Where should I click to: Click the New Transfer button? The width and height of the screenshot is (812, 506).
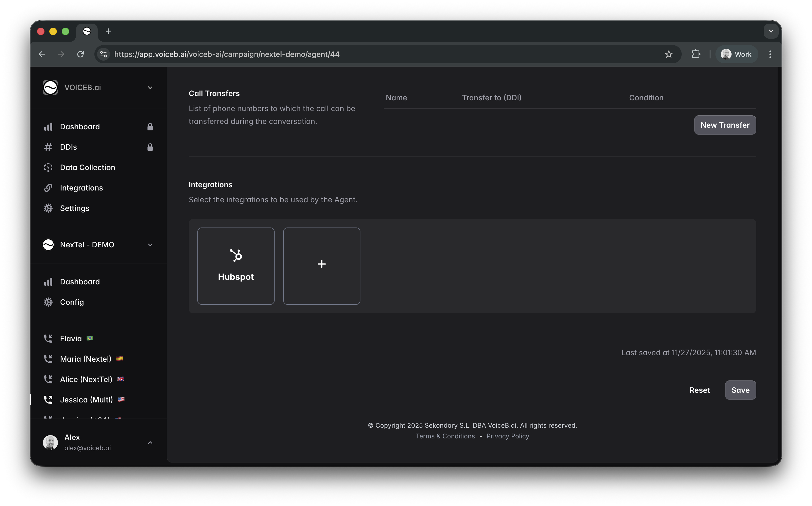tap(725, 125)
